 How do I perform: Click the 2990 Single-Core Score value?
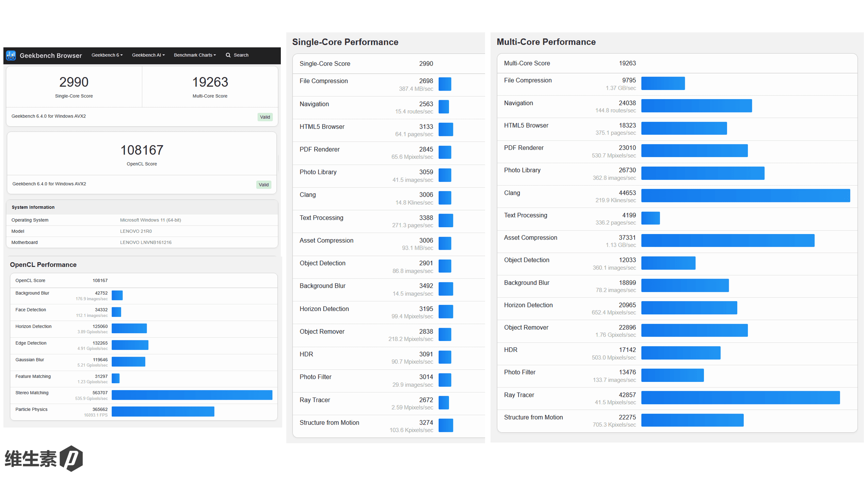[x=74, y=82]
